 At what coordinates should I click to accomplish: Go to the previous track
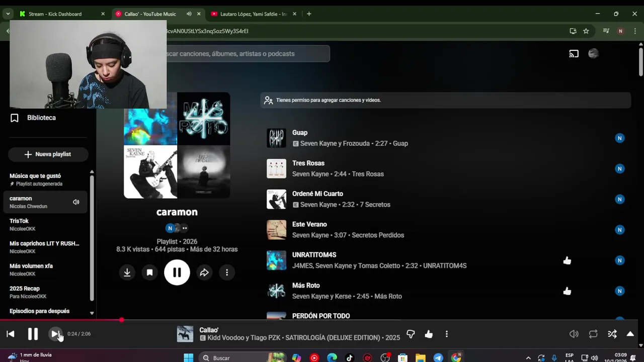(11, 334)
